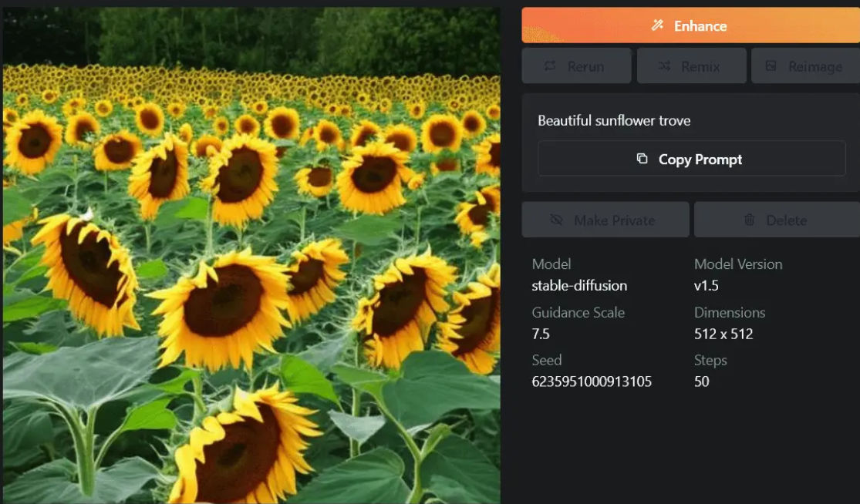
Task: Delete this generated image
Action: pos(777,220)
